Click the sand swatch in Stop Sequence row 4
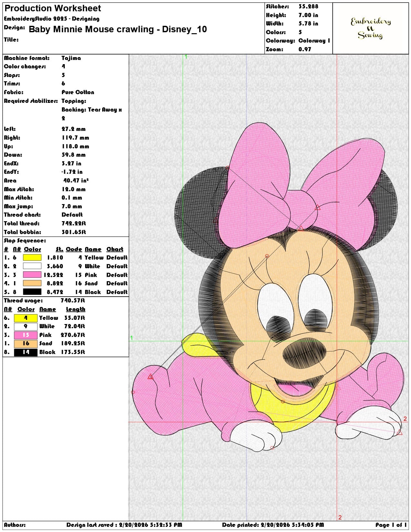This screenshot has height=532, width=411. pyautogui.click(x=32, y=283)
